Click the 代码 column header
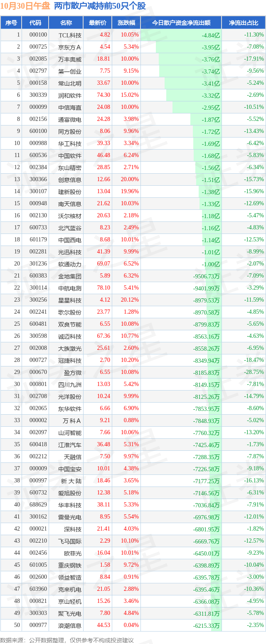 click(35, 23)
